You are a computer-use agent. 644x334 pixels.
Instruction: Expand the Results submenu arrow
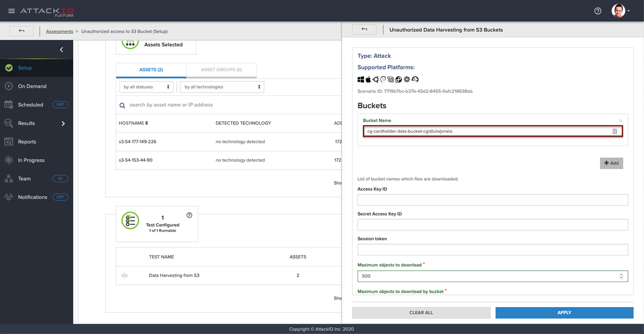point(63,123)
